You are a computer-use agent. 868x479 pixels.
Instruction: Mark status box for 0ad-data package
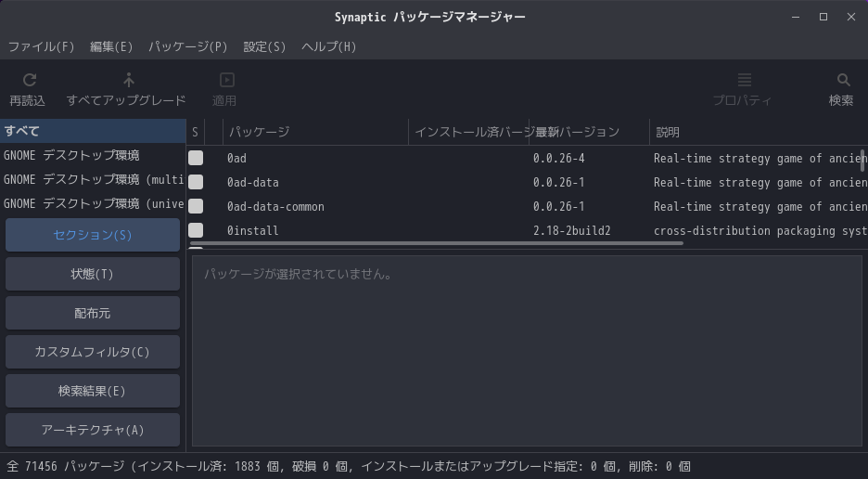tap(196, 182)
